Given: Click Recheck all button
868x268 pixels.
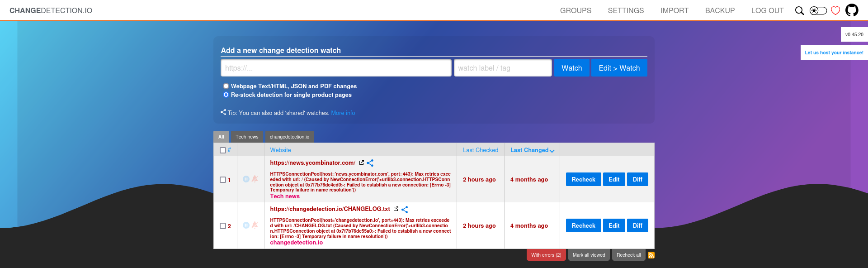Looking at the screenshot, I should pyautogui.click(x=628, y=255).
